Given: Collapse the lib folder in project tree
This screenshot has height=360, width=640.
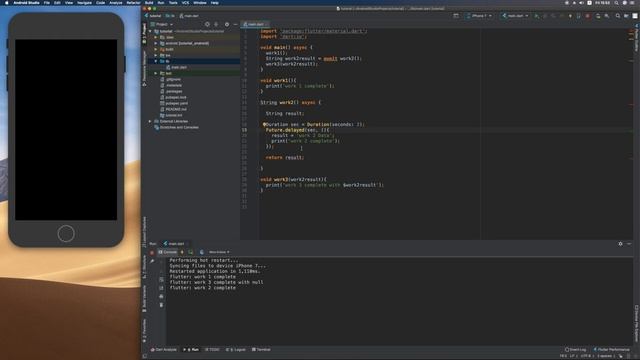Looking at the screenshot, I should click(156, 61).
